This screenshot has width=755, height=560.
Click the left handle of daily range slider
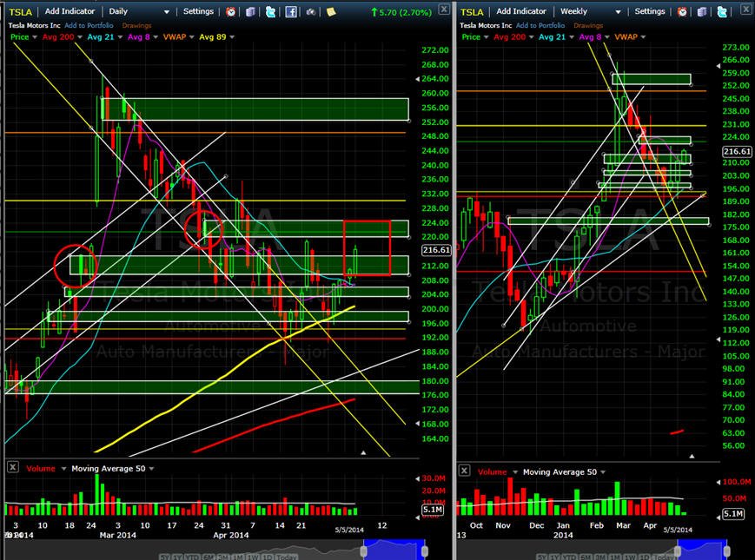click(x=363, y=550)
